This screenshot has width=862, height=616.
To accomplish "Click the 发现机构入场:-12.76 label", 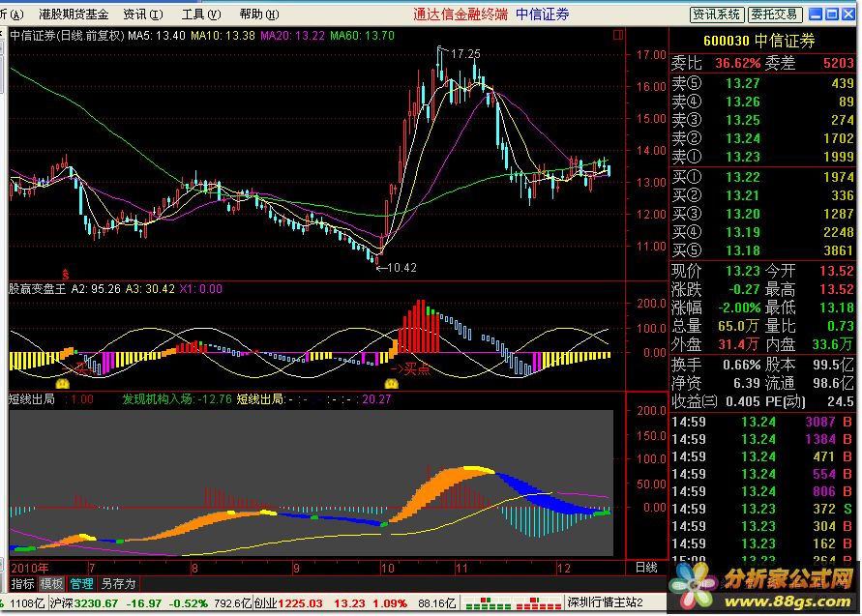I will [x=177, y=399].
